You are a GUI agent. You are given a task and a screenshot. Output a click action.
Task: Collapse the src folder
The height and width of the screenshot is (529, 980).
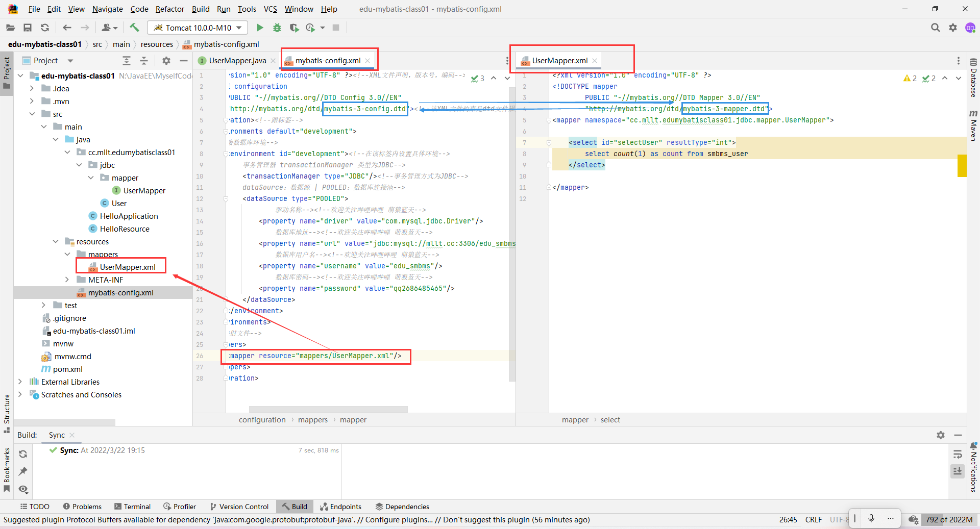click(32, 114)
